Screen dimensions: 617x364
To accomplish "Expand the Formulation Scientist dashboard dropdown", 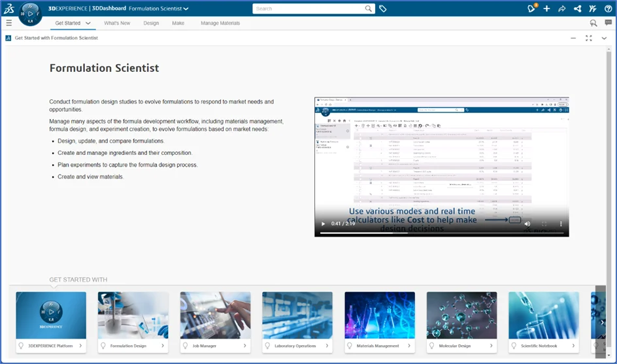I will [186, 9].
